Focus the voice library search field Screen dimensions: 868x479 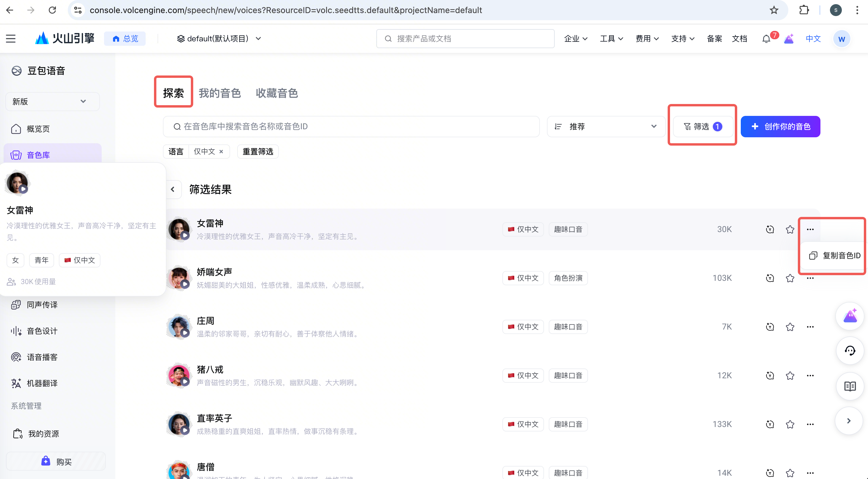(x=351, y=127)
